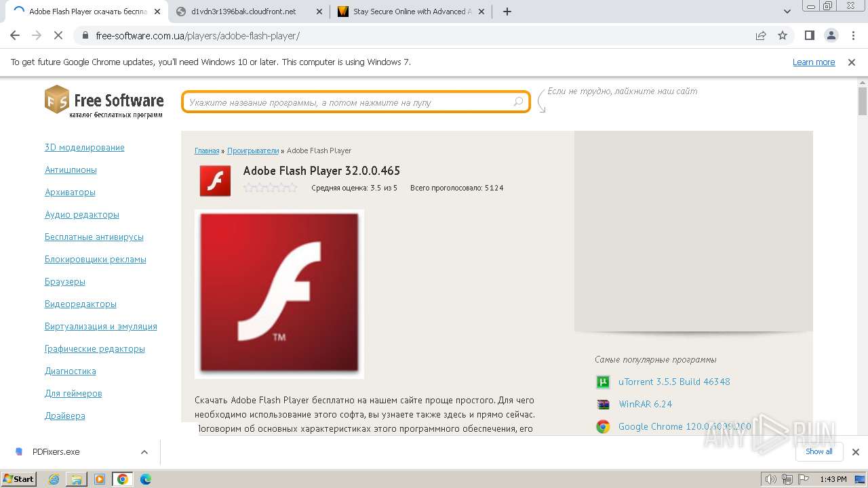Click the address bar URL
Image resolution: width=868 pixels, height=488 pixels.
197,35
